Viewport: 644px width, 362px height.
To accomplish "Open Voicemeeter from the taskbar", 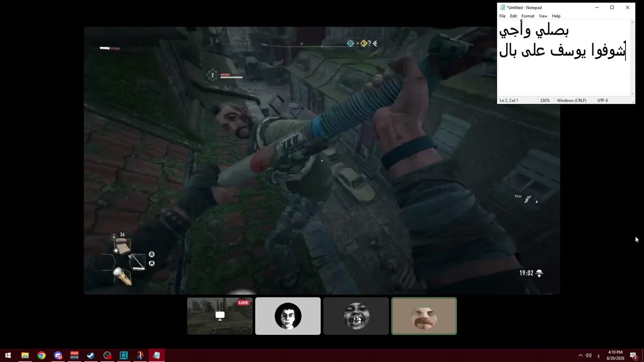I will [74, 355].
